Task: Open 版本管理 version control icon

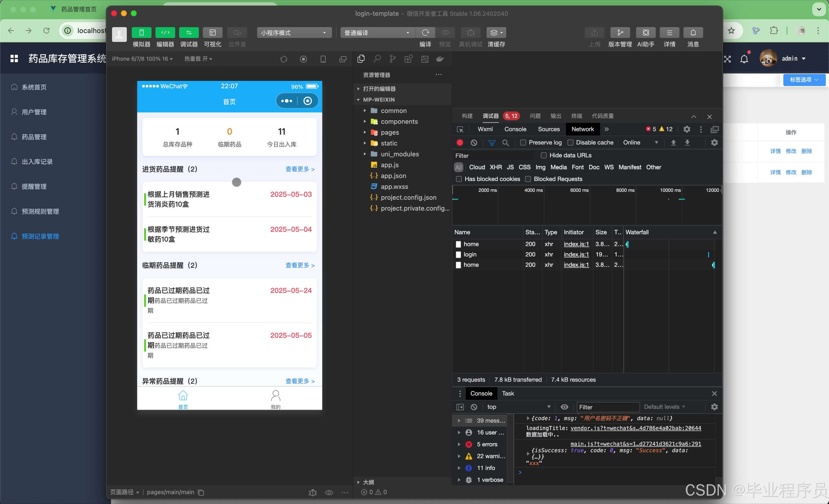Action: [620, 33]
